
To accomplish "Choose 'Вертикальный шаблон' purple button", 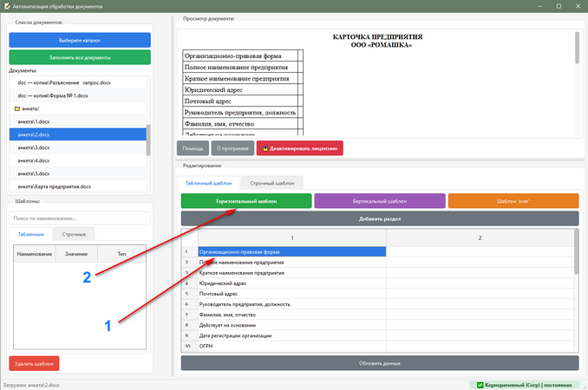I will (380, 201).
